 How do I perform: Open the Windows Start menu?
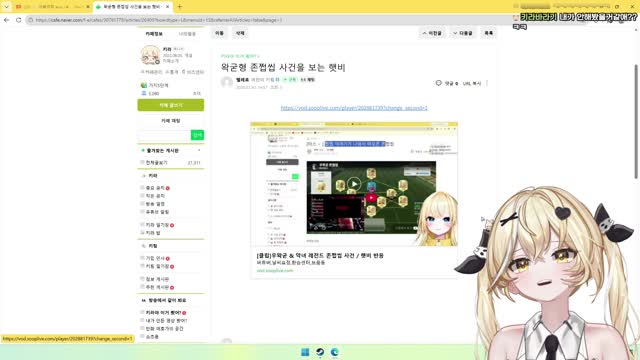click(305, 352)
